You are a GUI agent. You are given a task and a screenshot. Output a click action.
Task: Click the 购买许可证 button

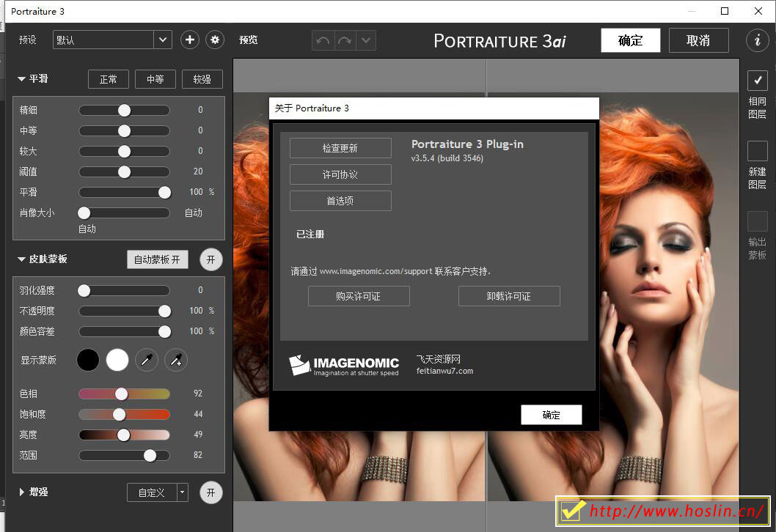(x=359, y=296)
